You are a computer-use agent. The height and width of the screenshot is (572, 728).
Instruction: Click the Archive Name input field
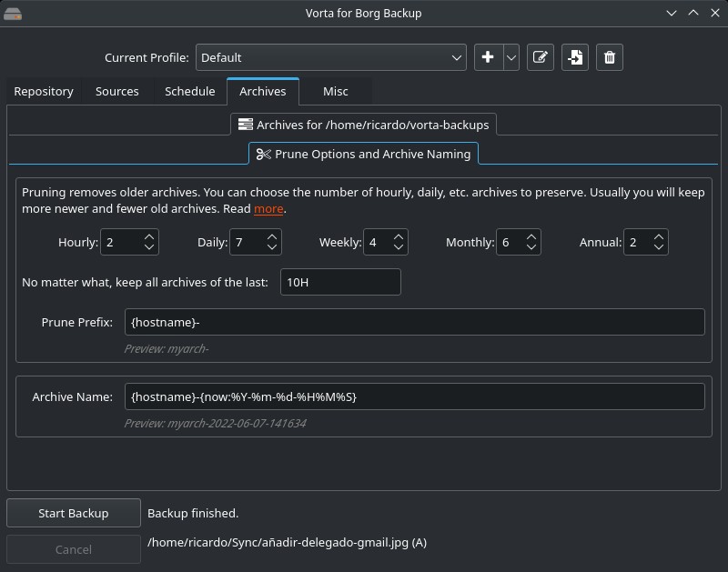[415, 396]
